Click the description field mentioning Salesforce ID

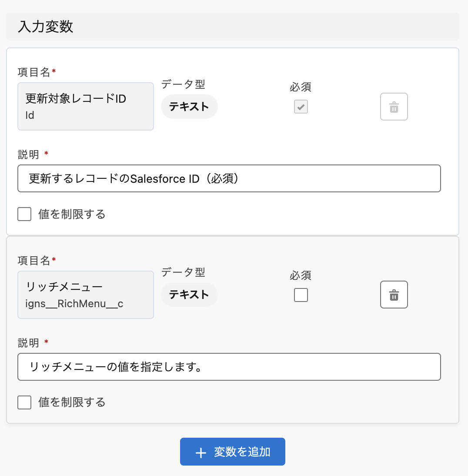point(229,178)
